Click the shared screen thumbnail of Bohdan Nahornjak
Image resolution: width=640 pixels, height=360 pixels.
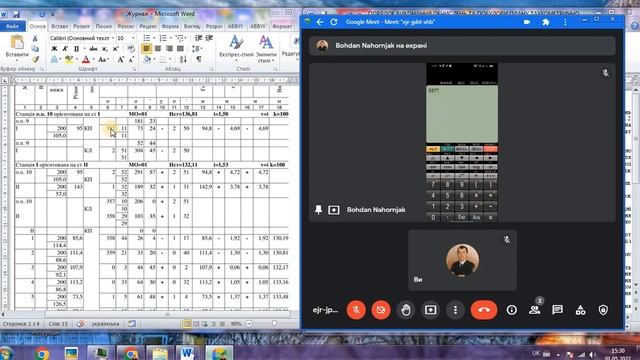click(x=462, y=142)
